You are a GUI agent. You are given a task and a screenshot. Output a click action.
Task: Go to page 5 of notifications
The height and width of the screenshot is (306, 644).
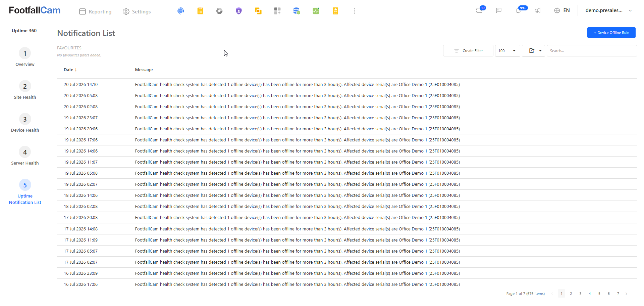coord(599,294)
